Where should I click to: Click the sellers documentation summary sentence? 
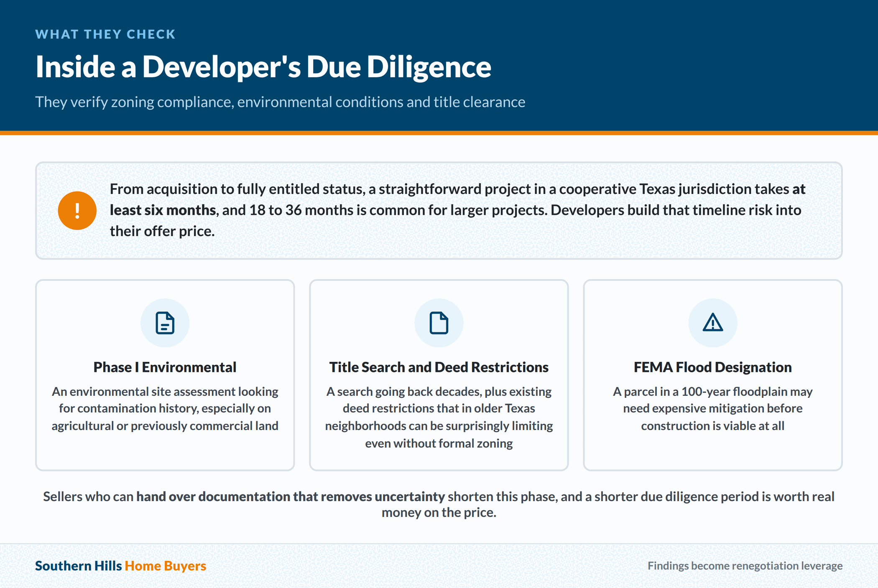coord(439,504)
